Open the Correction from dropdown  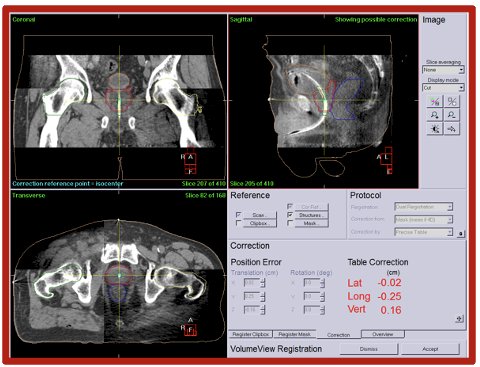click(x=423, y=219)
